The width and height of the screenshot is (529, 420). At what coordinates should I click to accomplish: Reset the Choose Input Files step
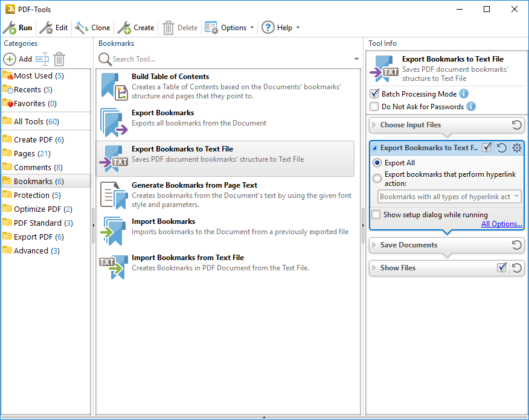click(x=517, y=125)
